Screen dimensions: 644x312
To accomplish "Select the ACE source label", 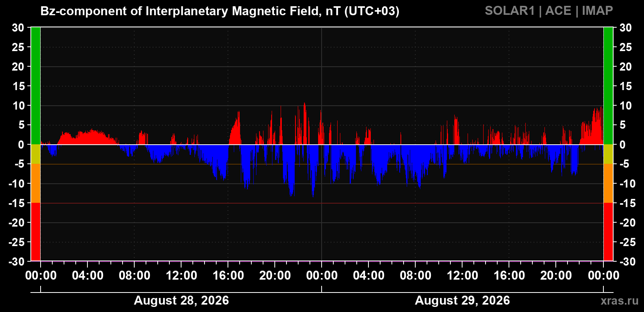I will click(558, 11).
